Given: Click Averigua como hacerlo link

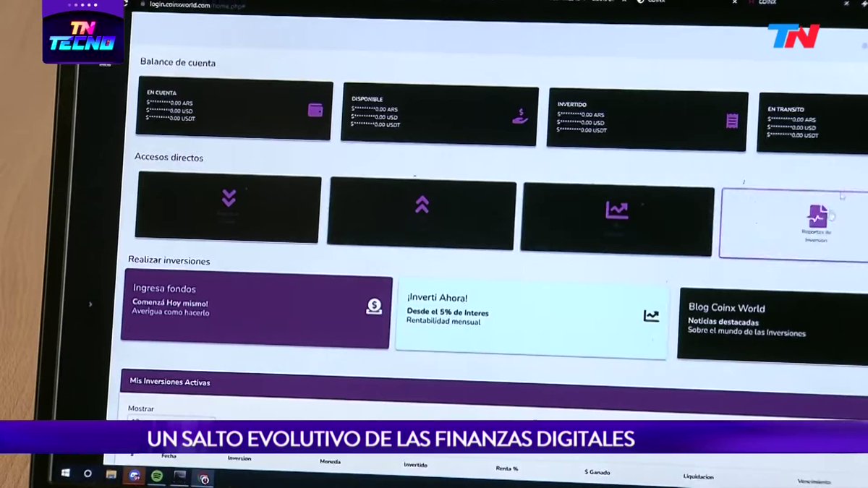Looking at the screenshot, I should [x=171, y=312].
